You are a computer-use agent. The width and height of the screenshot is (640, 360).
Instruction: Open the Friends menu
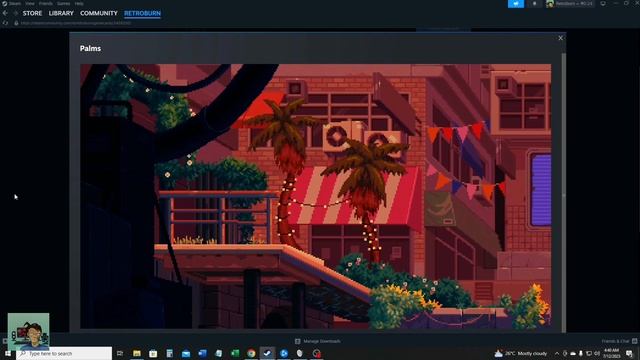46,3
